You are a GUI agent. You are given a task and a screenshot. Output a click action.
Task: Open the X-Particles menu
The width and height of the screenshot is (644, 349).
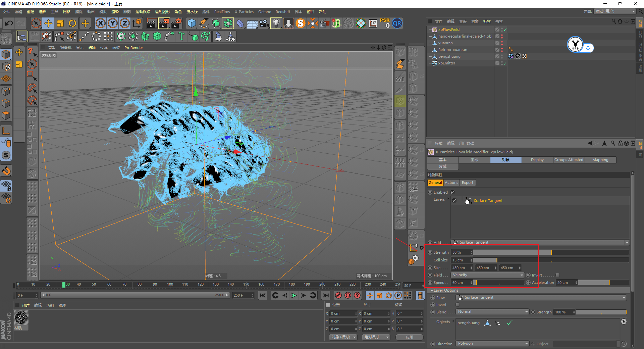pos(244,12)
